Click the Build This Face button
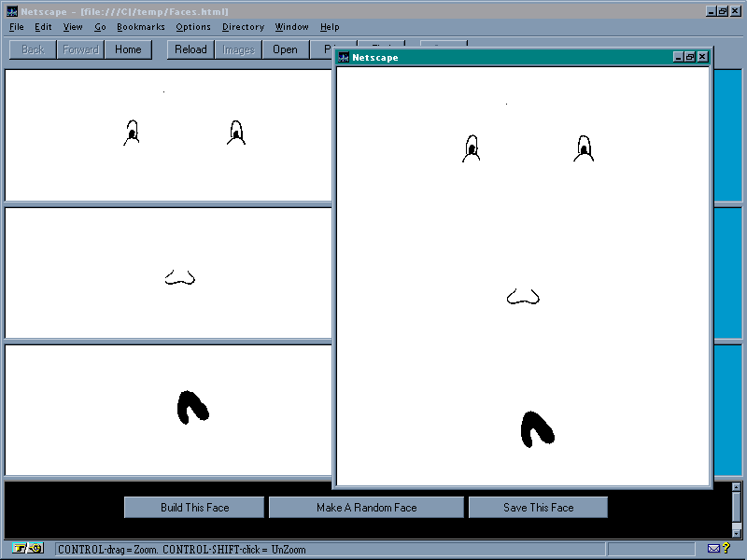The image size is (747, 560). coord(194,508)
